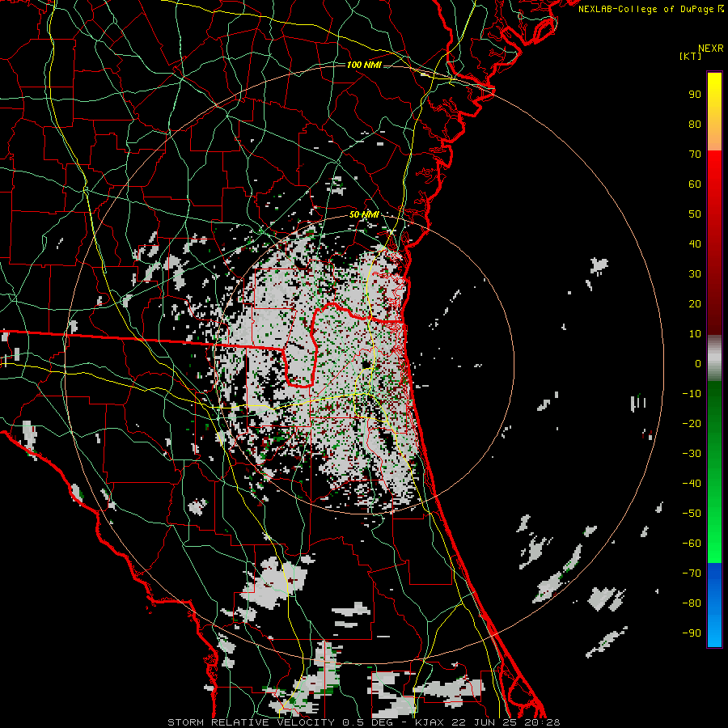Click the 30 value on velocity scale
Image resolution: width=728 pixels, height=728 pixels.
click(695, 274)
